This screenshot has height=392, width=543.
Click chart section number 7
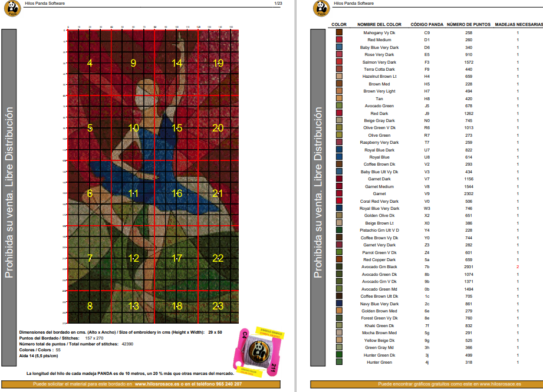90,258
